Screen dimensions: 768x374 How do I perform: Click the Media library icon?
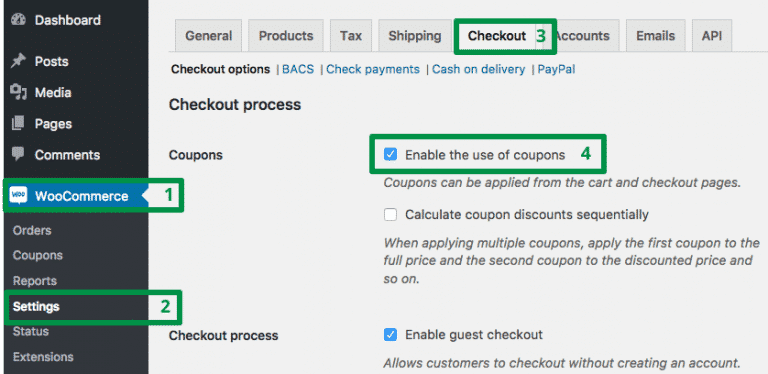click(x=18, y=93)
